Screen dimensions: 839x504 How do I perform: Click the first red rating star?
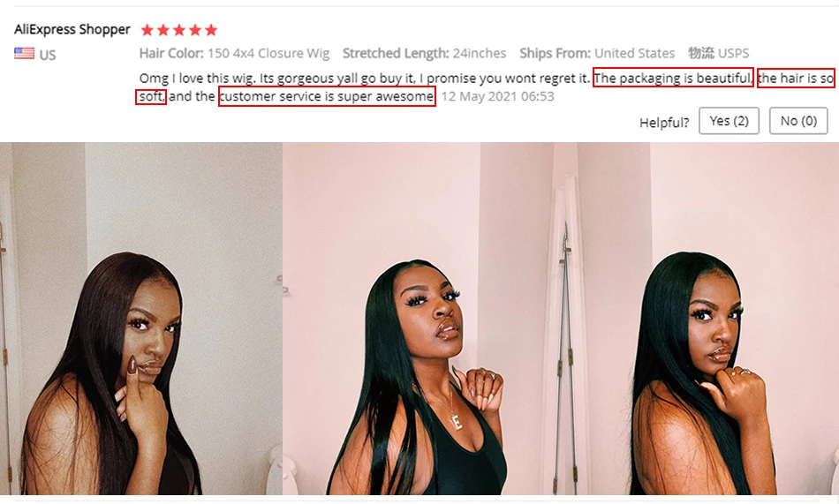147,30
